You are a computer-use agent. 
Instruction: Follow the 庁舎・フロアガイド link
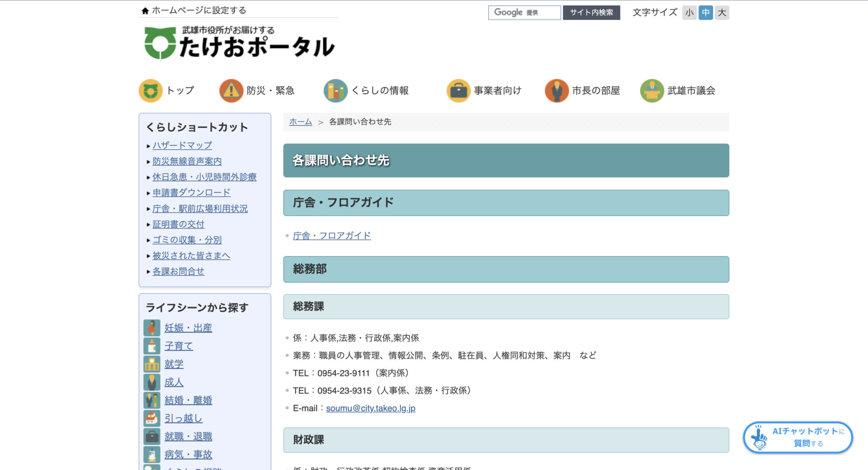coord(331,235)
